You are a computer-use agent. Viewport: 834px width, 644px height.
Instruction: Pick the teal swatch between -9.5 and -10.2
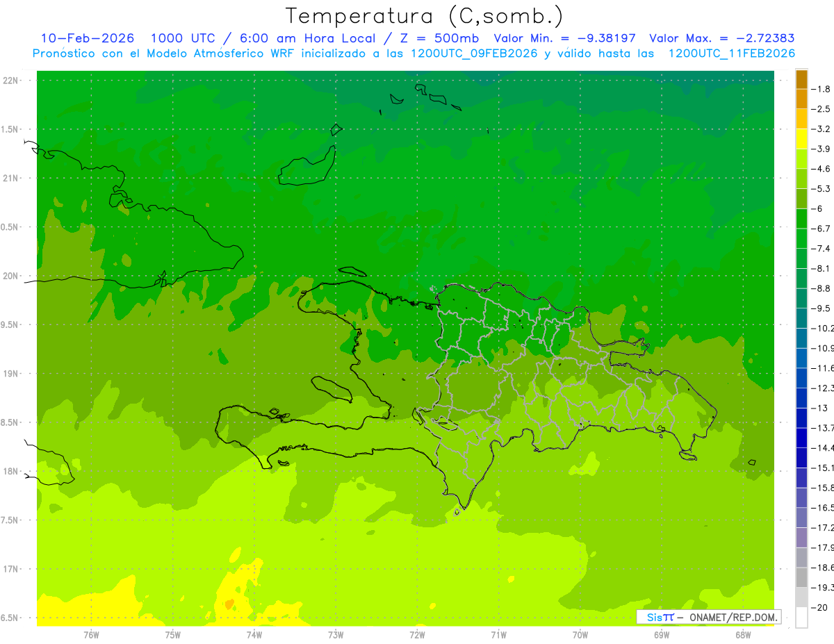(801, 318)
